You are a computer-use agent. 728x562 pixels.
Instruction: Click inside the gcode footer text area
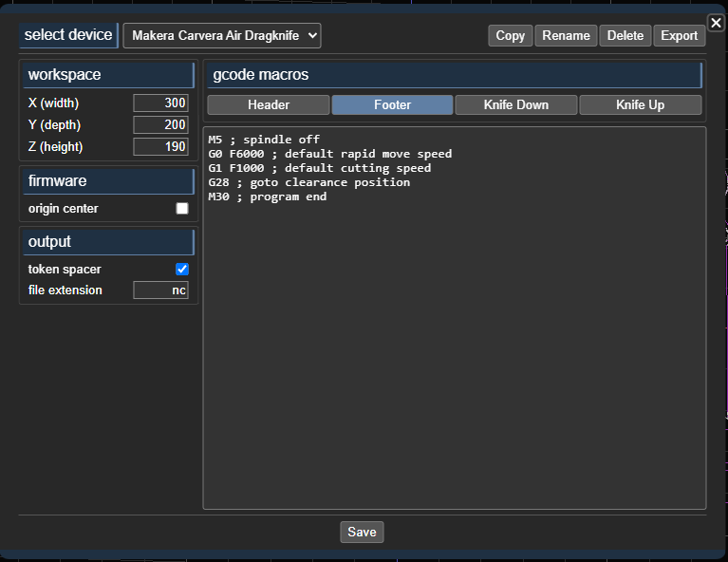coord(454,332)
